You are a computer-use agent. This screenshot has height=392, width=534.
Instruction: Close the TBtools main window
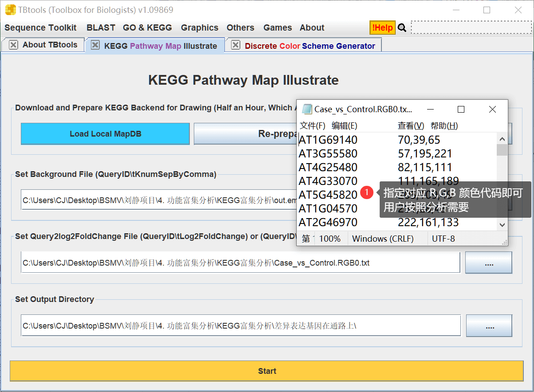pos(518,10)
